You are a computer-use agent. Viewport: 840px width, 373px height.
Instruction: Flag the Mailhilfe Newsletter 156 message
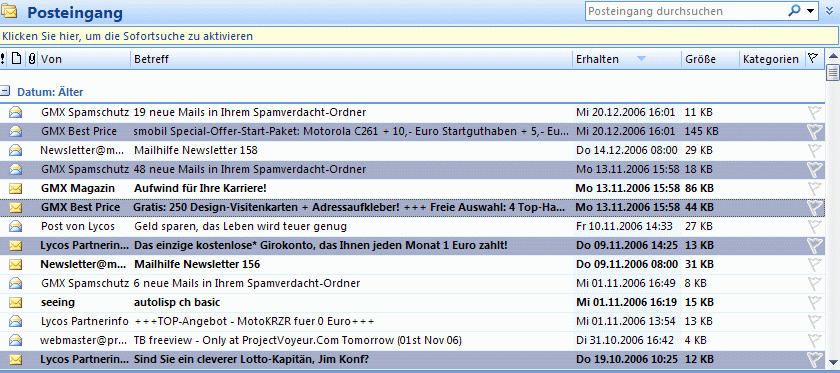[814, 264]
